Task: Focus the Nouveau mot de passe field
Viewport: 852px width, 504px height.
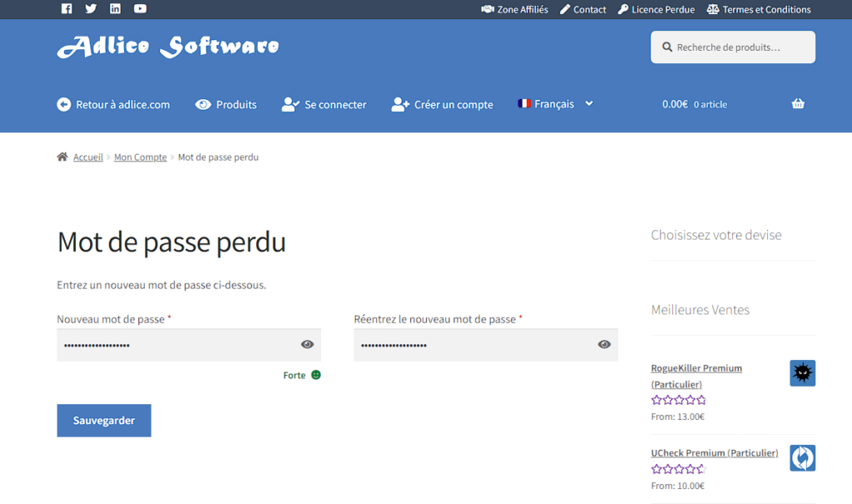Action: pyautogui.click(x=175, y=345)
